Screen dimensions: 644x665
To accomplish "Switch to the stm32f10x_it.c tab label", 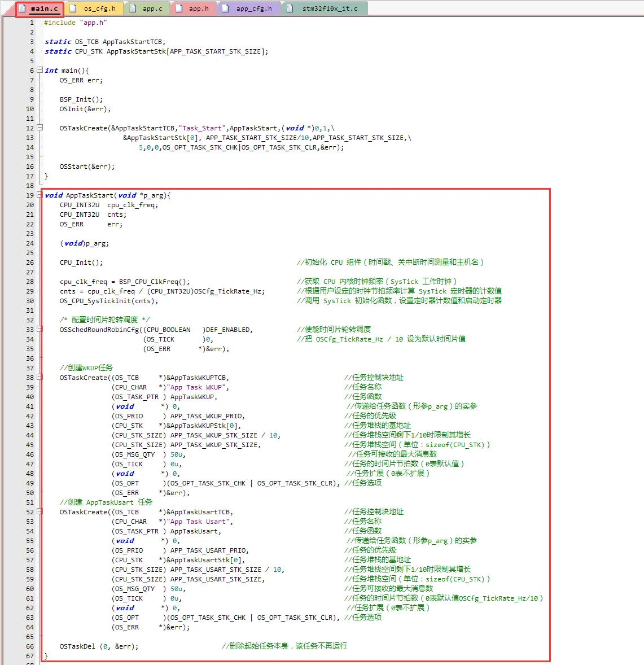I will pyautogui.click(x=330, y=8).
